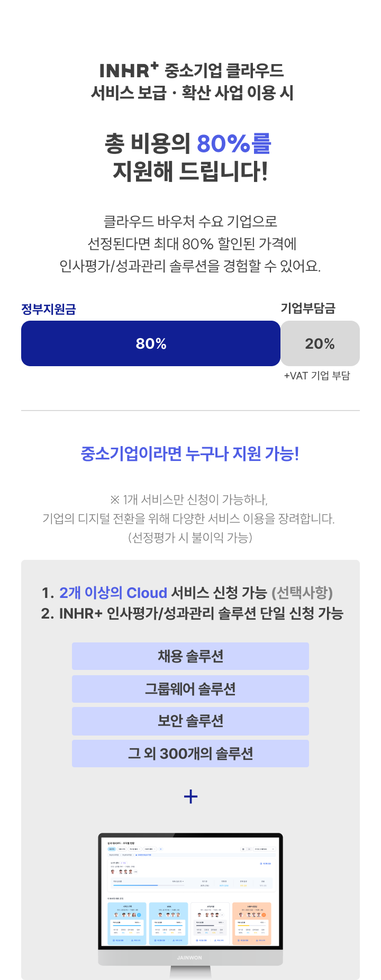Click the blue plus icon above the monitor
Screen dimensions: 381x980
190,796
